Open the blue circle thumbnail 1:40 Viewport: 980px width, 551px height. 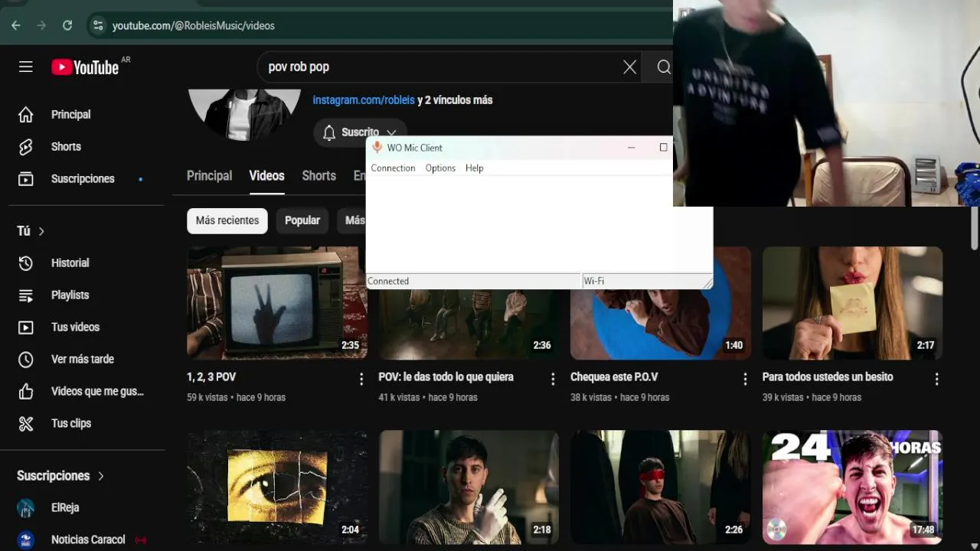tap(661, 325)
